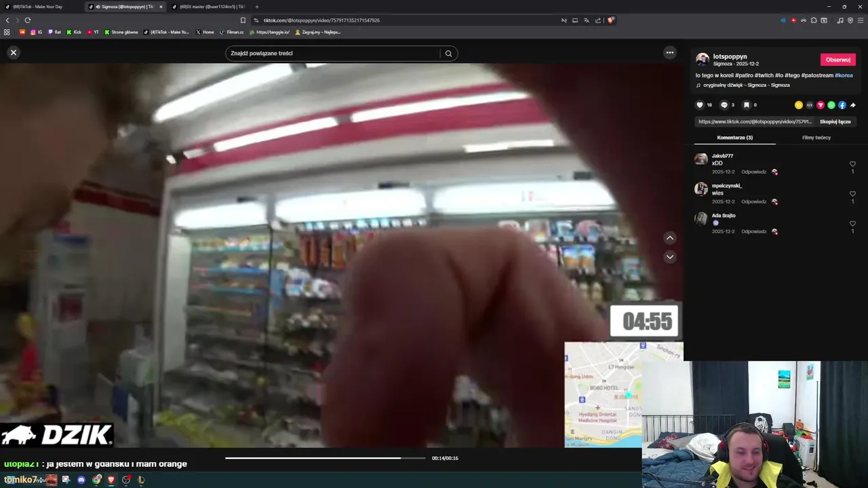Click the Skopiuj łącze button
Image resolution: width=868 pixels, height=488 pixels.
pyautogui.click(x=835, y=122)
